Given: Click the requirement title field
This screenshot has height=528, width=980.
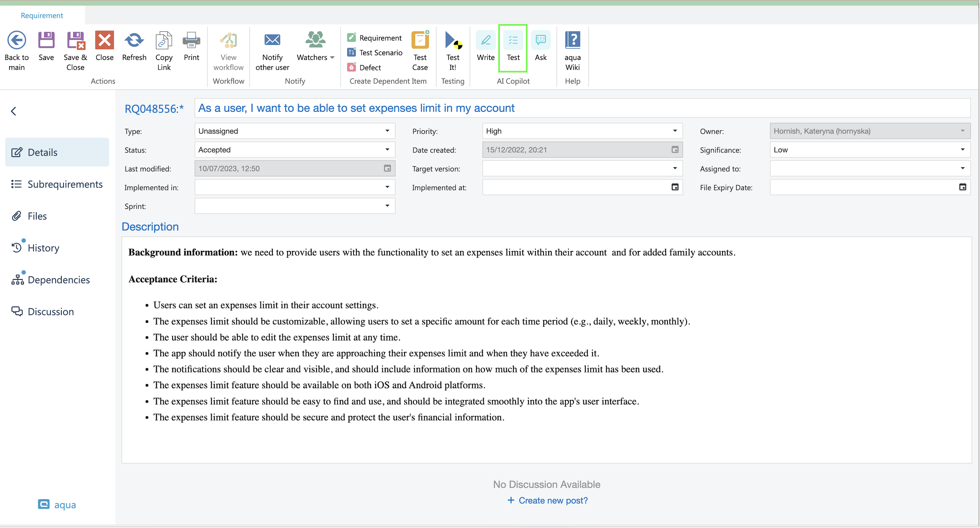Looking at the screenshot, I should pos(581,108).
